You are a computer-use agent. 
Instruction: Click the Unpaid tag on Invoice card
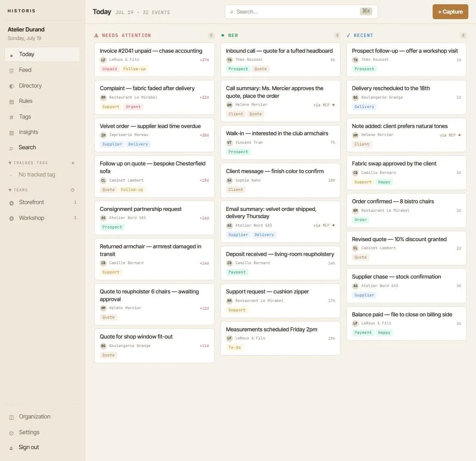pyautogui.click(x=110, y=69)
